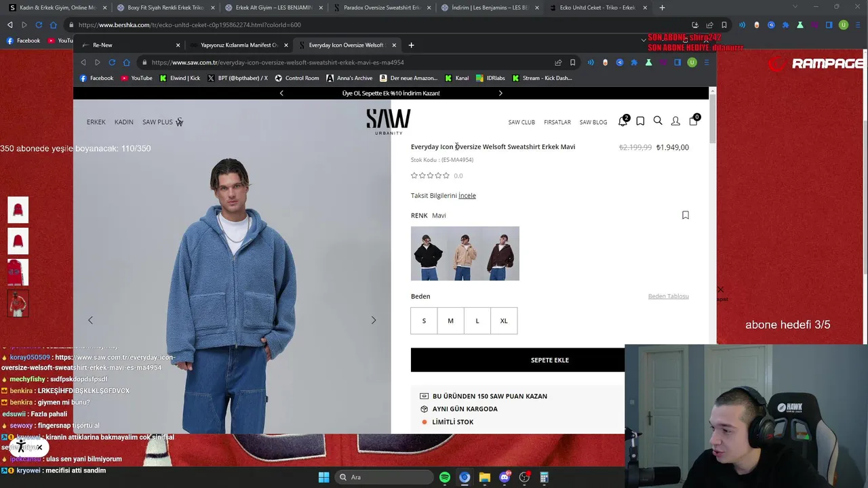
Task: Click the Windows Start button
Action: [x=323, y=477]
